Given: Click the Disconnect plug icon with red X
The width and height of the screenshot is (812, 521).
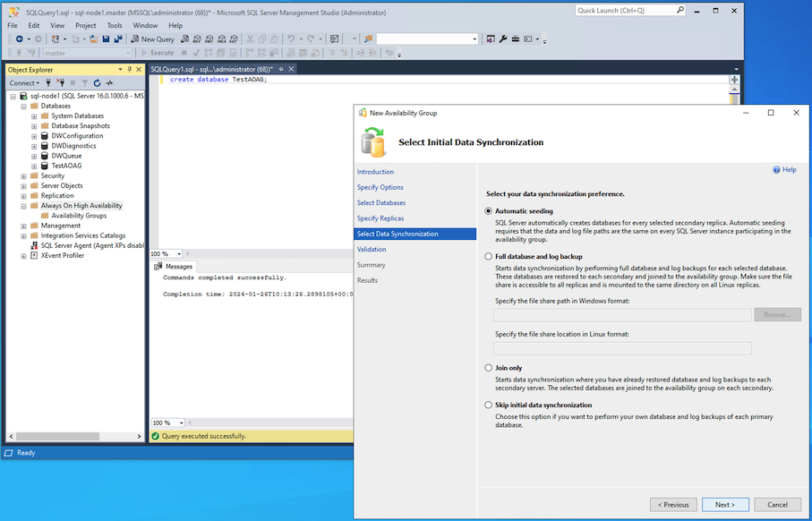Looking at the screenshot, I should click(x=60, y=83).
